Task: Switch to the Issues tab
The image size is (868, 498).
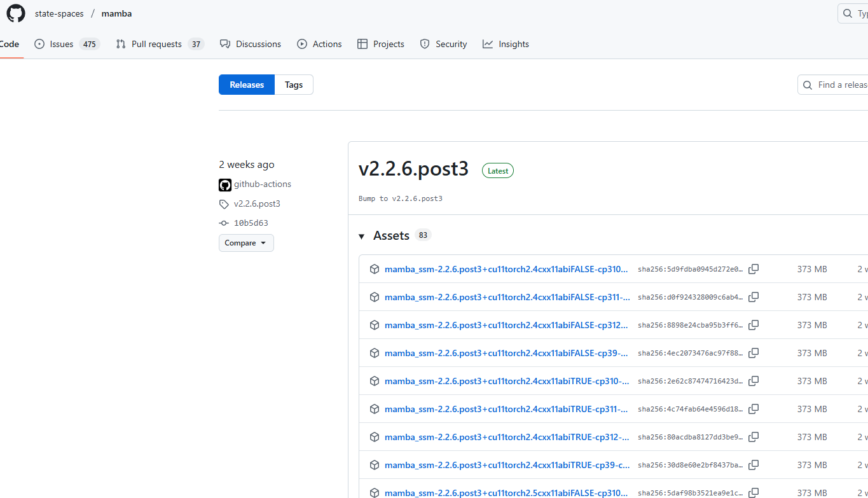Action: (x=67, y=44)
